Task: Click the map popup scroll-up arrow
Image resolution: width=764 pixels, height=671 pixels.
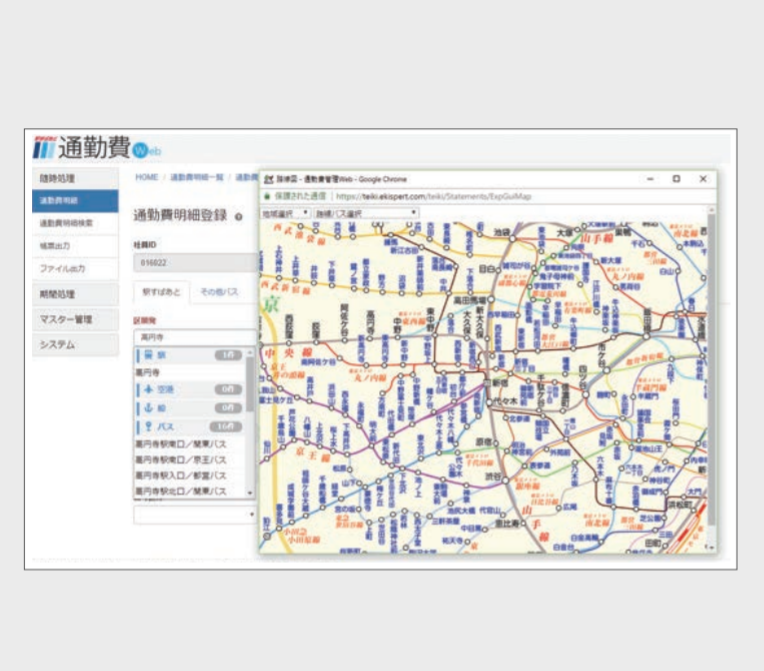Action: pyautogui.click(x=712, y=210)
